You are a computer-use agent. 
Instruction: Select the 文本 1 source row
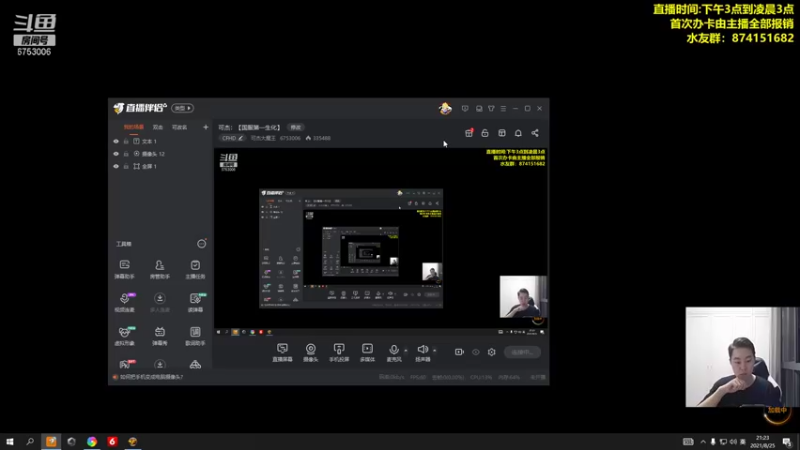tap(161, 141)
